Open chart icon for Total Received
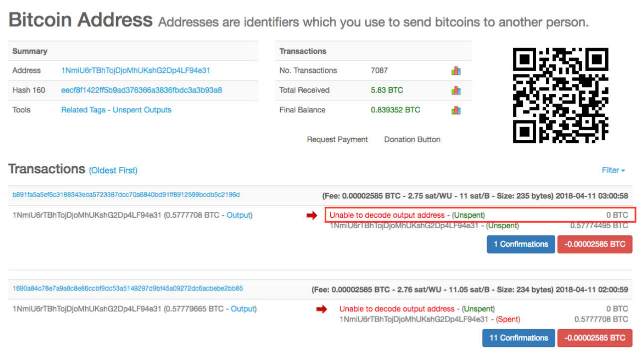The width and height of the screenshot is (644, 355). click(x=455, y=90)
